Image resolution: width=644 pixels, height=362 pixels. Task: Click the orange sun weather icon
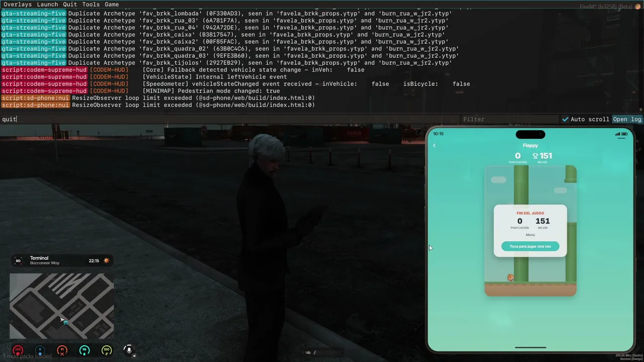(106, 260)
